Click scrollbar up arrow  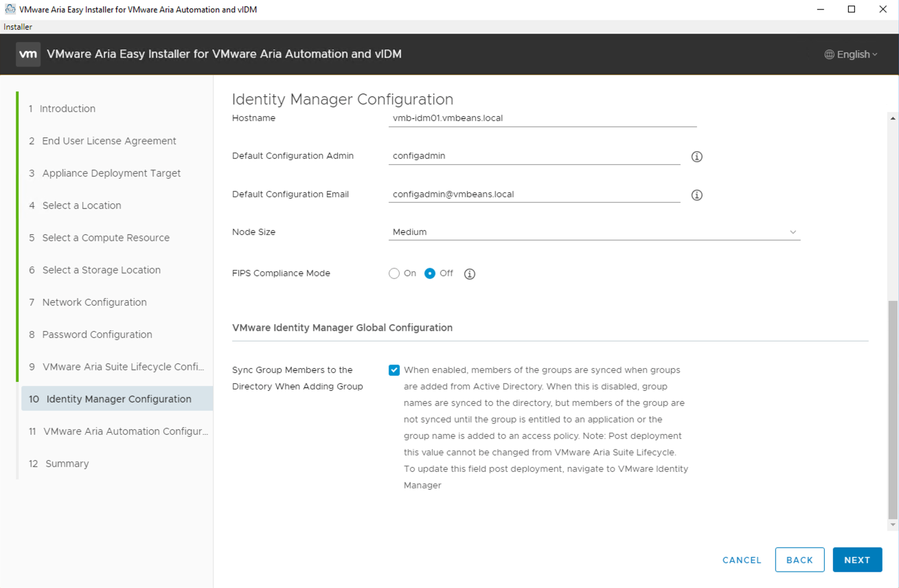click(x=893, y=118)
